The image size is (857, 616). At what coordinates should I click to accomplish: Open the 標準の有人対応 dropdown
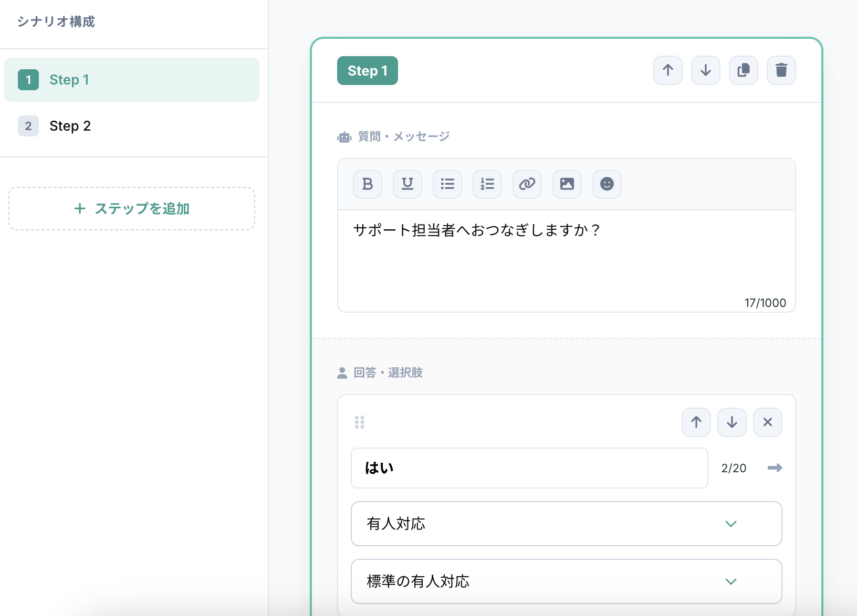tap(567, 581)
